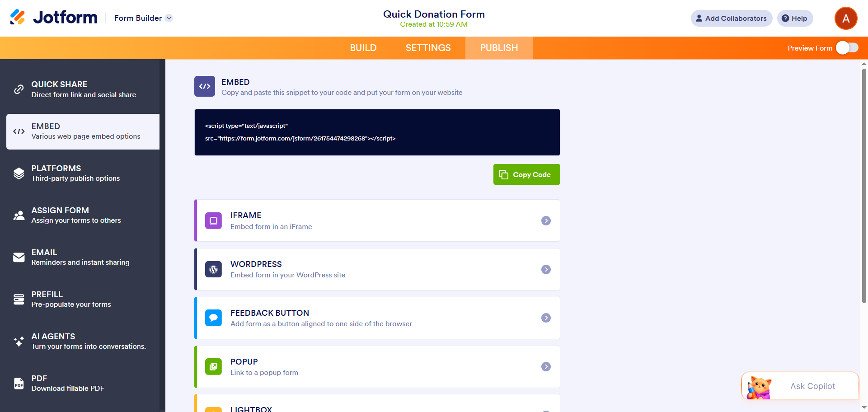Click inside the embed script code box
Viewport: 868px width, 412px height.
point(377,132)
